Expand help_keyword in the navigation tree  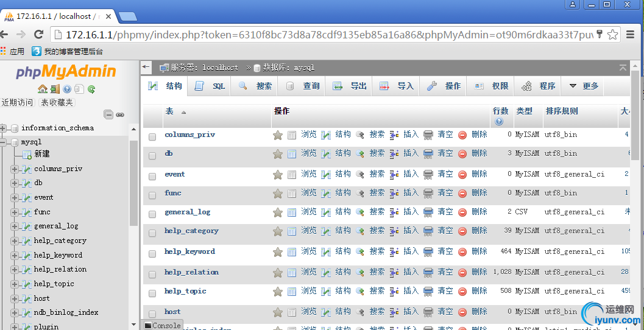[15, 255]
